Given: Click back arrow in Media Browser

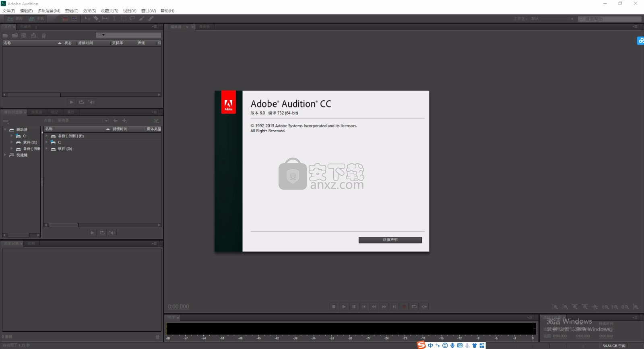Looking at the screenshot, I should point(116,120).
